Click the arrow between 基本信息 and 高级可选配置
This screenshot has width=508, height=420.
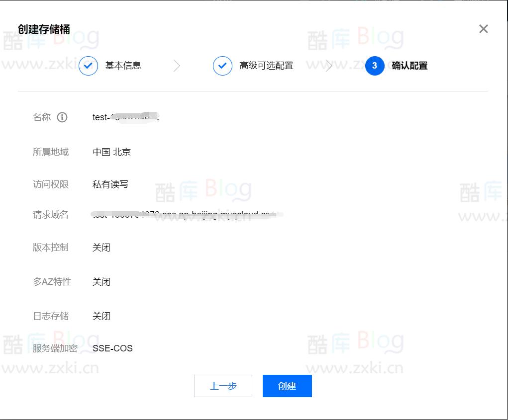(x=177, y=66)
